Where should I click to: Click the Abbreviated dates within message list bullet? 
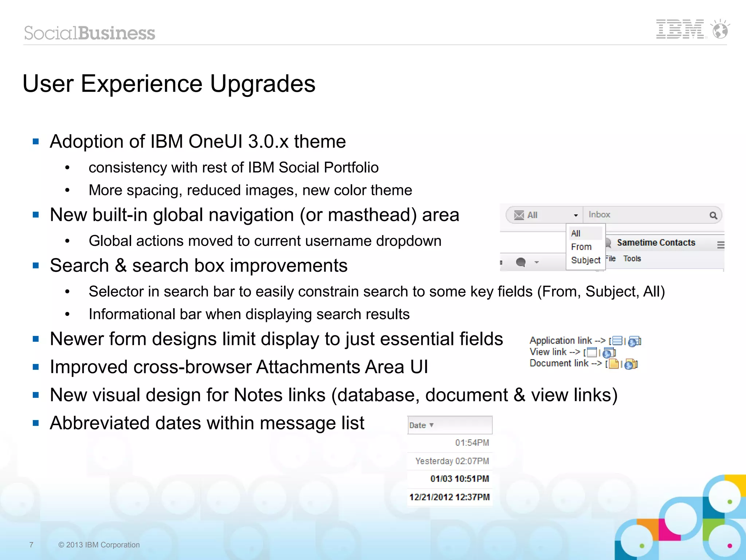click(207, 423)
